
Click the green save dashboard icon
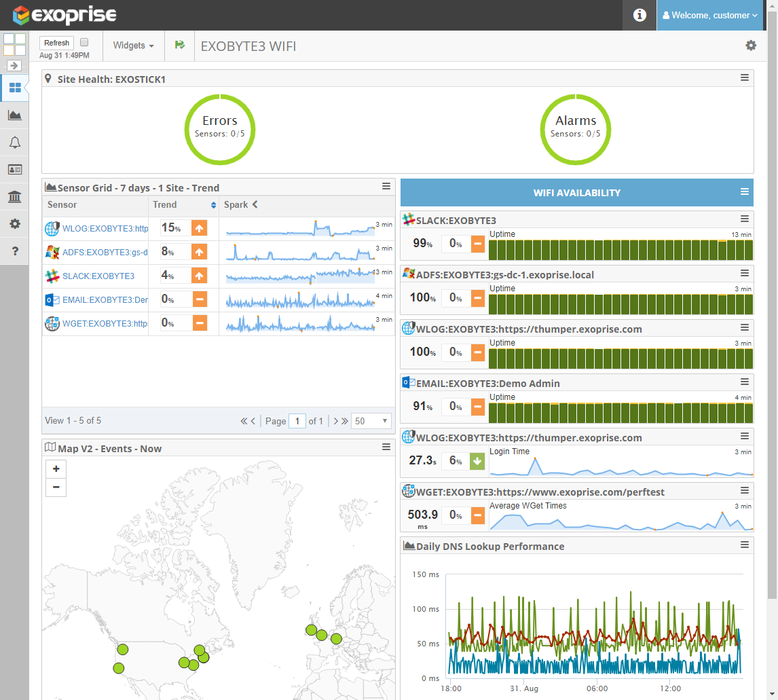tap(179, 45)
